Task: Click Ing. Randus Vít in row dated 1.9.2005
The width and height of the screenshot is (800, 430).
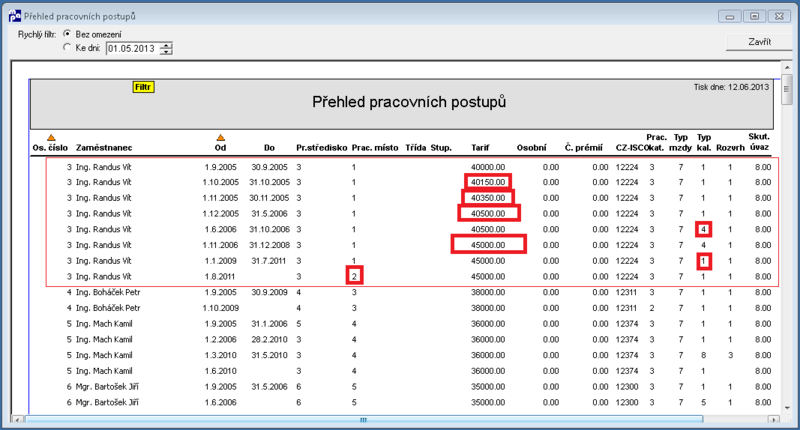Action: coord(104,167)
